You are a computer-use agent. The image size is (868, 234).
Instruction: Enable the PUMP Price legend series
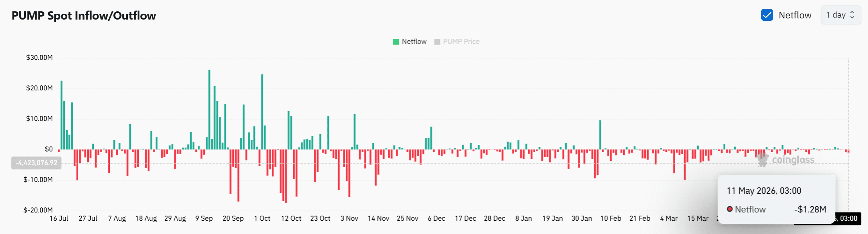coord(457,41)
